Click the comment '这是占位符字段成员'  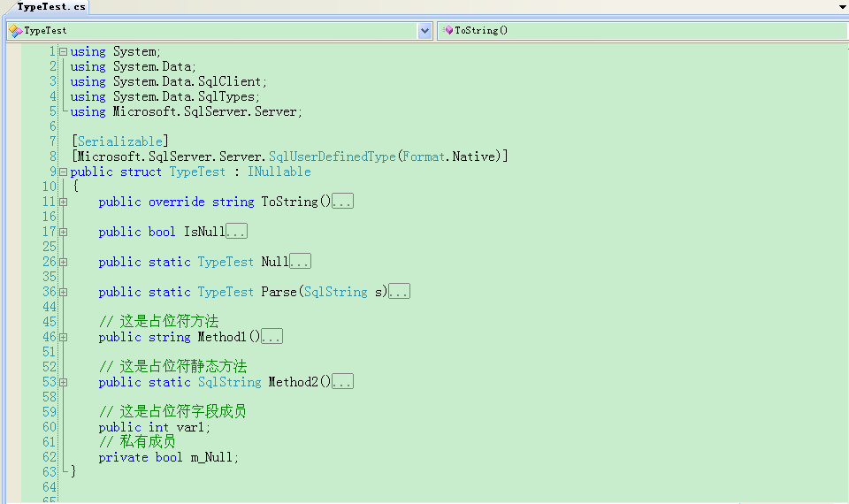(x=183, y=411)
